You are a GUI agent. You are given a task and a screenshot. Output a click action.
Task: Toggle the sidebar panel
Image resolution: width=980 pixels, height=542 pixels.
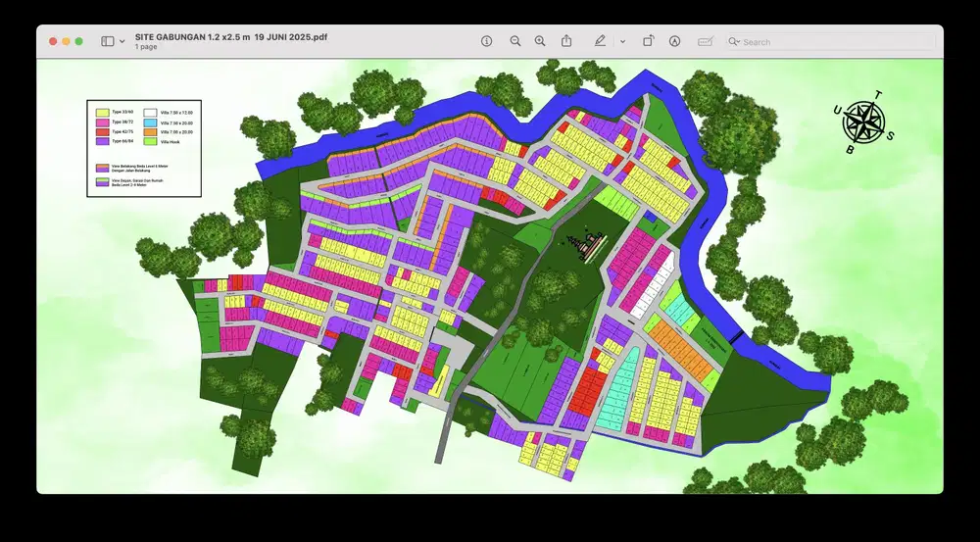pyautogui.click(x=108, y=41)
